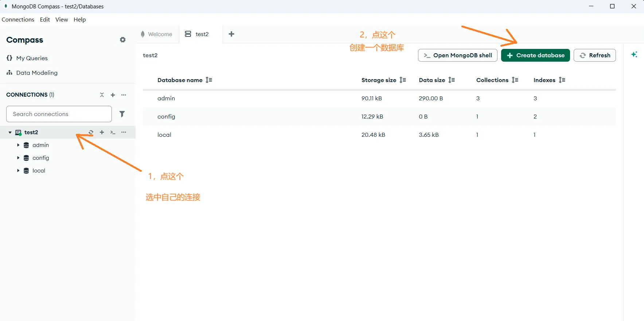
Task: Click the test2 connection server icon
Action: 18,132
